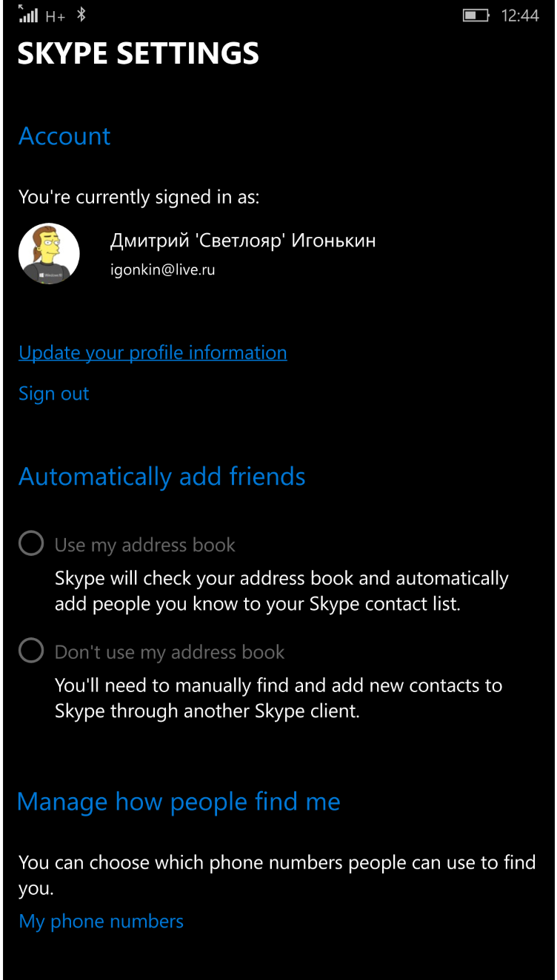This screenshot has width=557, height=980.
Task: Tap the battery icon in status bar
Action: (476, 15)
